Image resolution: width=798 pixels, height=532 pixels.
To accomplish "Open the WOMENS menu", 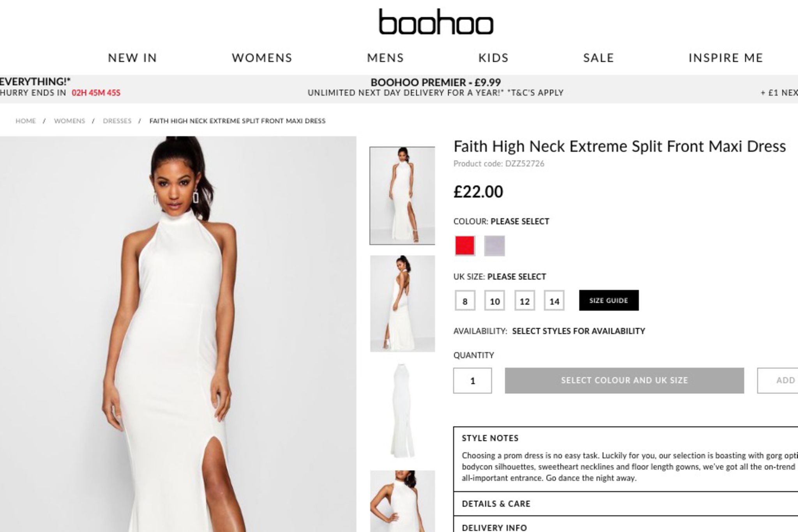I will tap(262, 58).
